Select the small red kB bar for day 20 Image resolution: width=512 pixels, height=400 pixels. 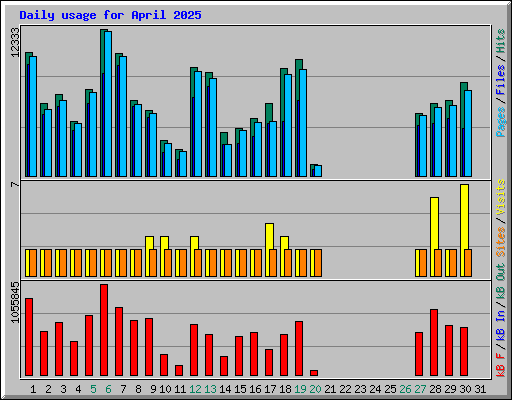[x=314, y=373]
